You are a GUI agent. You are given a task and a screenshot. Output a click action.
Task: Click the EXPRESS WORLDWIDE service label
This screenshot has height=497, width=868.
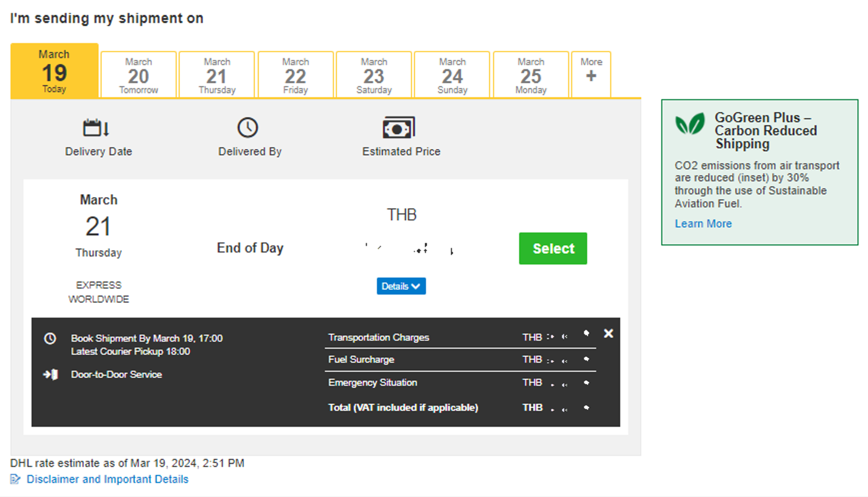click(x=98, y=292)
